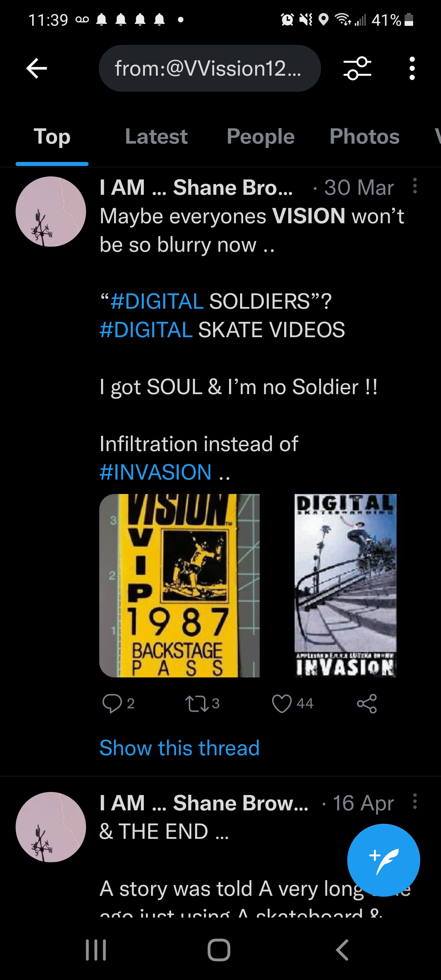Open Vision 1987 backstage pass image
The image size is (441, 980).
point(179,586)
